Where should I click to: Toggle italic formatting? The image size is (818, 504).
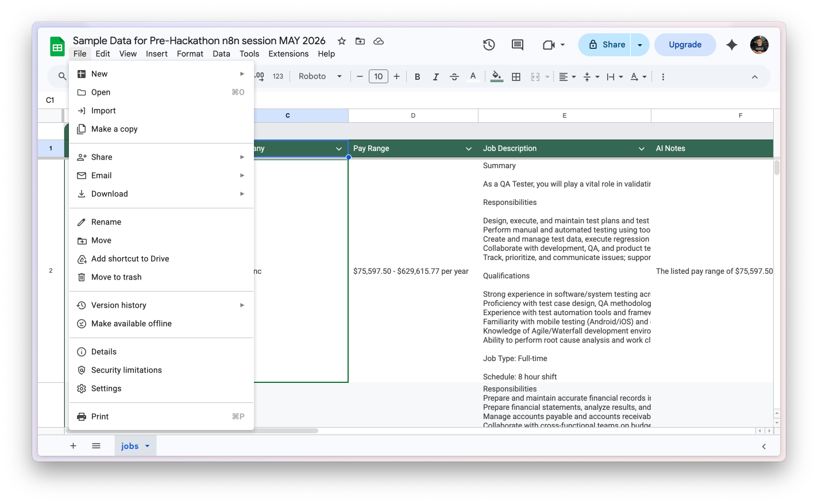[436, 76]
